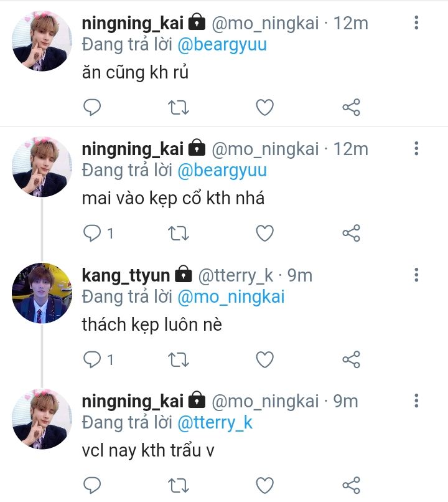
Task: Like the 'ăn cũng kh rủ' tweet
Action: coord(265,108)
